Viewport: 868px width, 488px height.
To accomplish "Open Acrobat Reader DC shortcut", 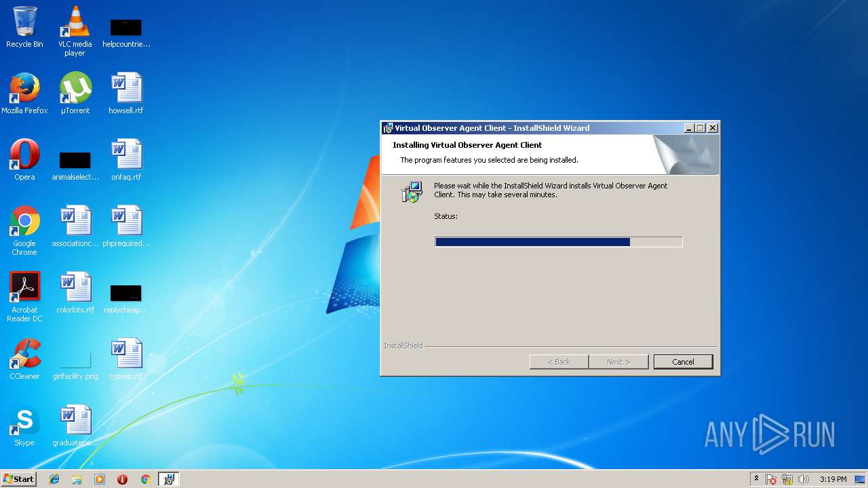I will [x=24, y=297].
